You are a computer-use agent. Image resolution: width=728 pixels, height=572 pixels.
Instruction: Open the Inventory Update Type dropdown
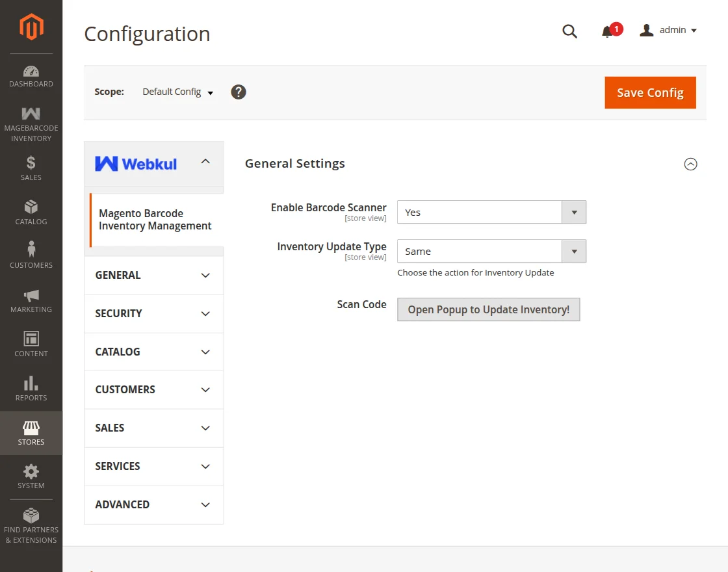click(491, 251)
